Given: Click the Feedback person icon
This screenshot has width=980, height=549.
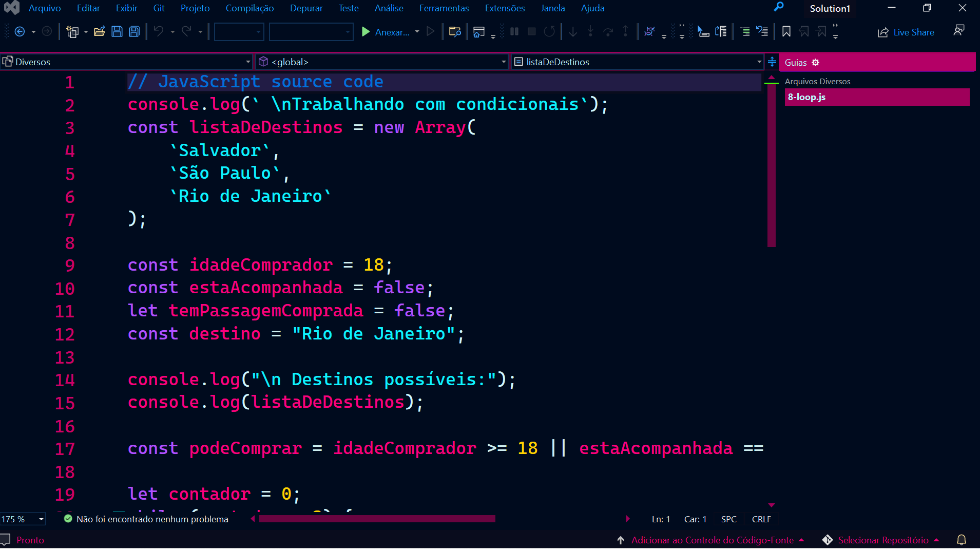Looking at the screenshot, I should pos(958,31).
